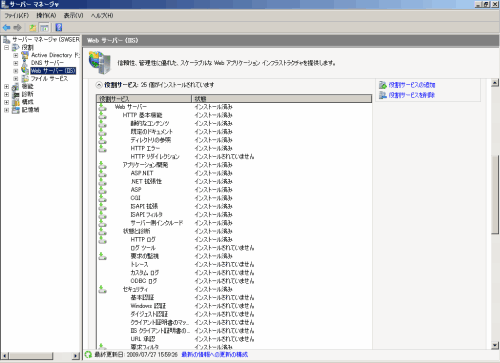
Task: Click the green refresh icon in status bar
Action: tap(88, 355)
